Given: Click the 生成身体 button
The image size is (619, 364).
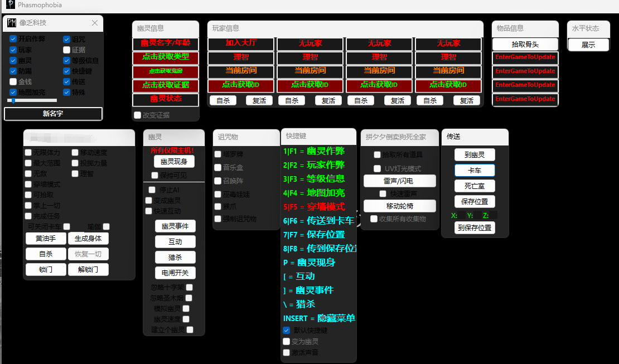Looking at the screenshot, I should [88, 239].
